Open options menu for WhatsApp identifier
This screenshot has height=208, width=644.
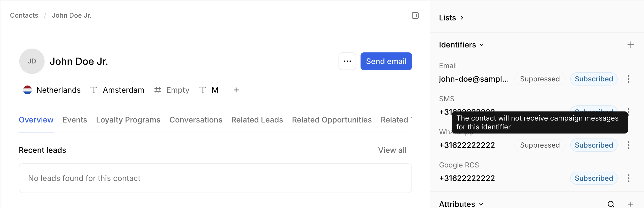click(628, 145)
